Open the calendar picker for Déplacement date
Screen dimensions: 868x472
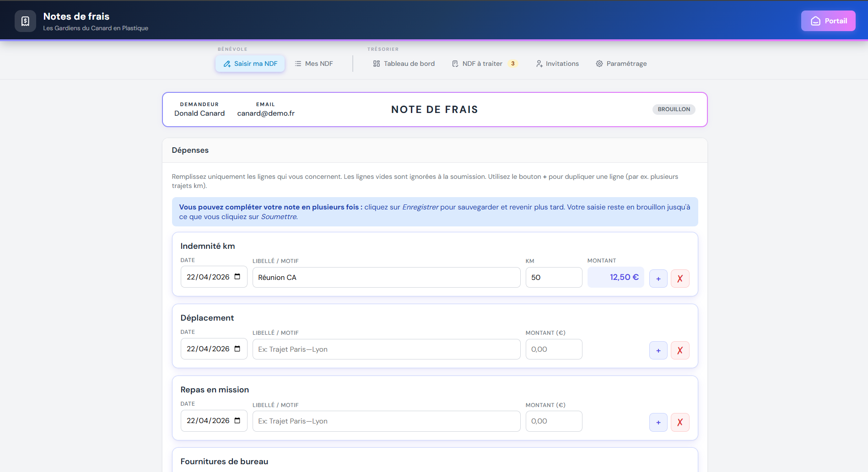[237, 348]
